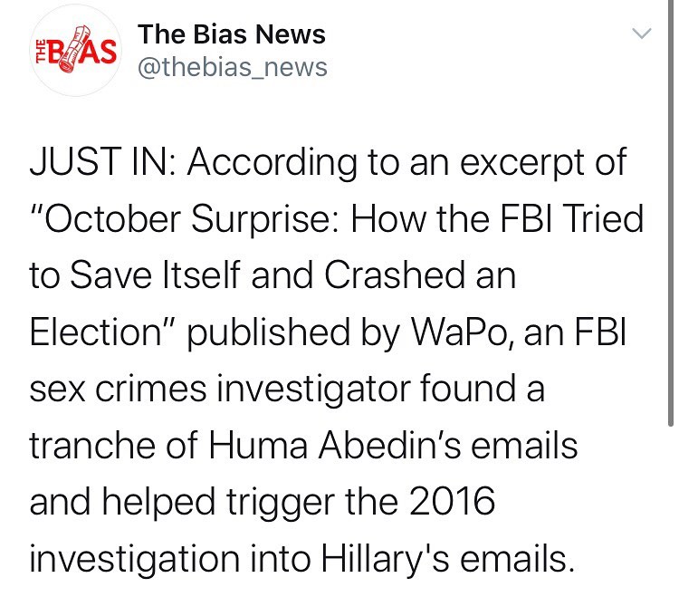Click the words "Crashed an" in tweet
Image resolution: width=679 pixels, height=616 pixels.
click(x=419, y=275)
